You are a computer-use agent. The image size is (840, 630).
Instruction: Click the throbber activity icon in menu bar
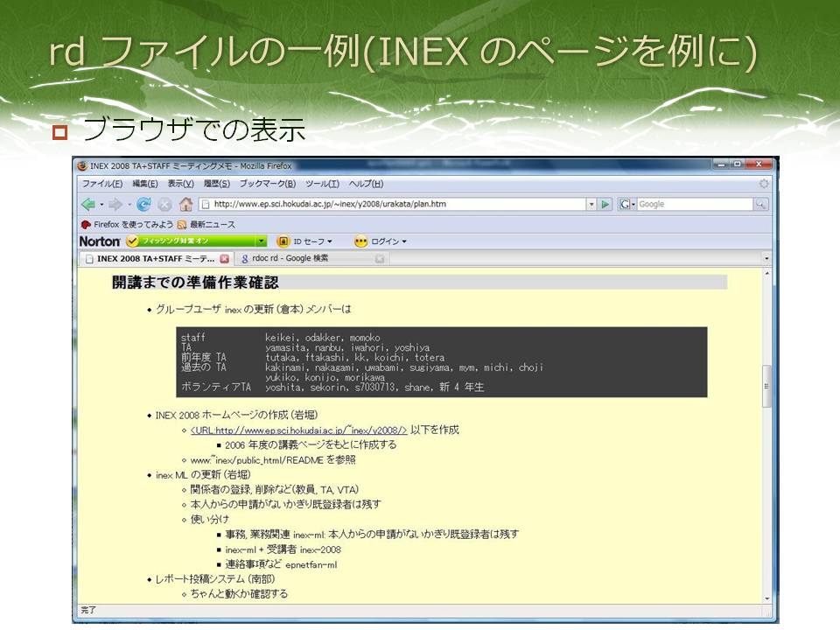764,184
